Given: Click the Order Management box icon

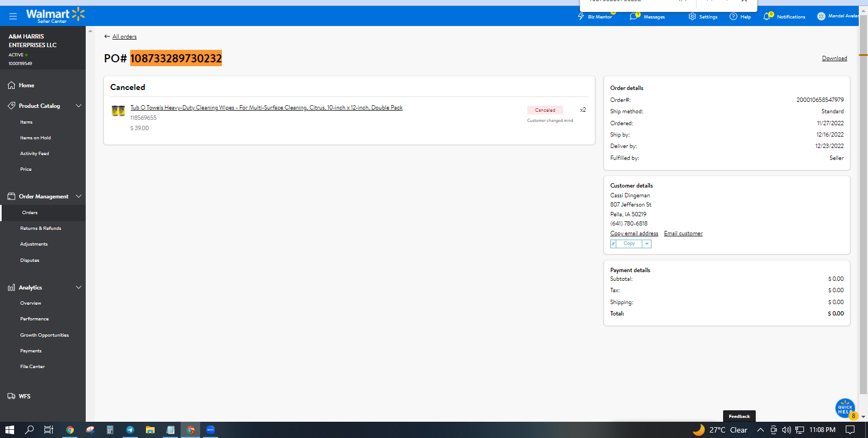Looking at the screenshot, I should 11,196.
